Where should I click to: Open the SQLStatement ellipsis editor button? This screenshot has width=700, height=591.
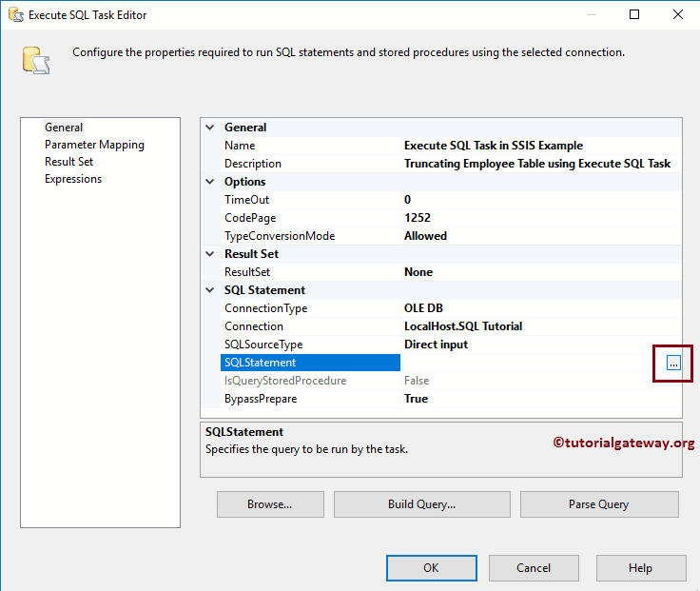(x=673, y=363)
